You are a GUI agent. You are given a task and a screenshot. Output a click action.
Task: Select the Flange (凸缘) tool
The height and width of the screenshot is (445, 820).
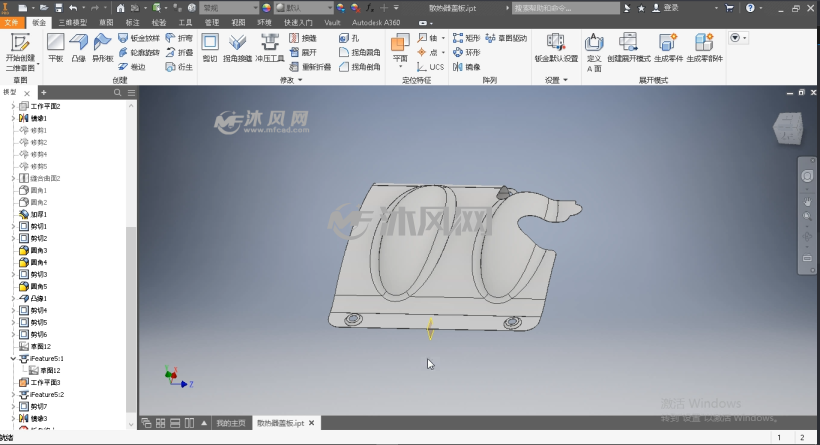point(78,48)
